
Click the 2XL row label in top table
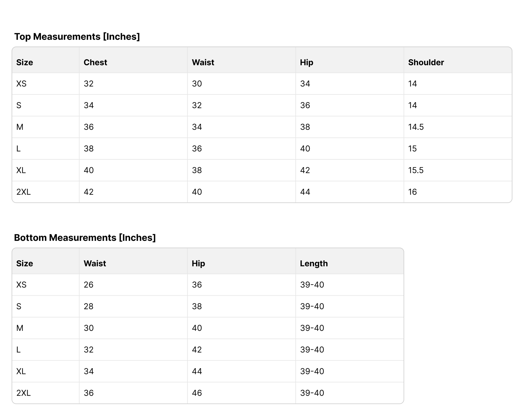(23, 192)
